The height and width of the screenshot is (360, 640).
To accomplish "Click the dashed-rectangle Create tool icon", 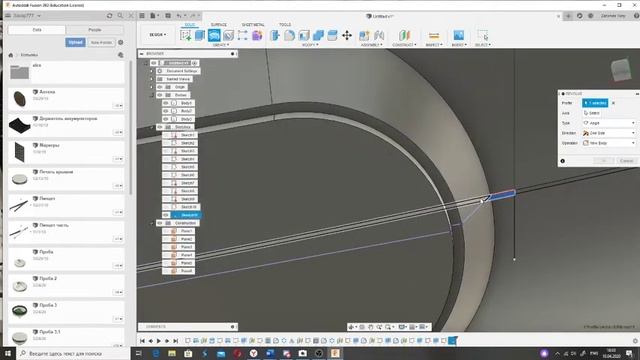I will 242,36.
